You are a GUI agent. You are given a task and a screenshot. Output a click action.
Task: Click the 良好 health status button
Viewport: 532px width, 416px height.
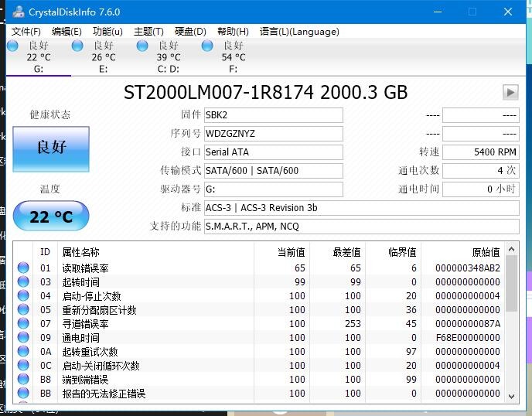[51, 149]
